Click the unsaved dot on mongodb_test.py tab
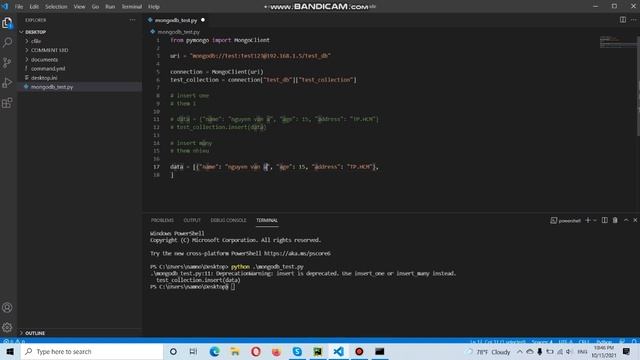The image size is (640, 360). [x=203, y=20]
